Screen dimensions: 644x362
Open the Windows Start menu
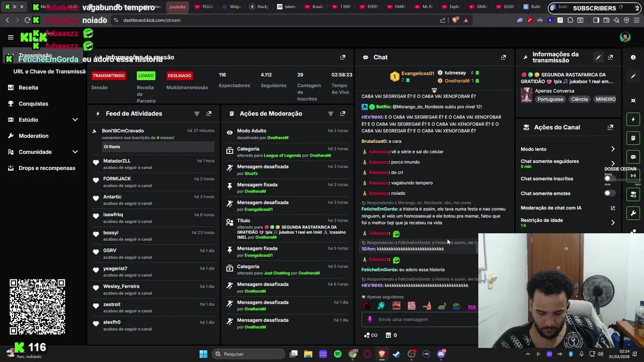(203, 354)
